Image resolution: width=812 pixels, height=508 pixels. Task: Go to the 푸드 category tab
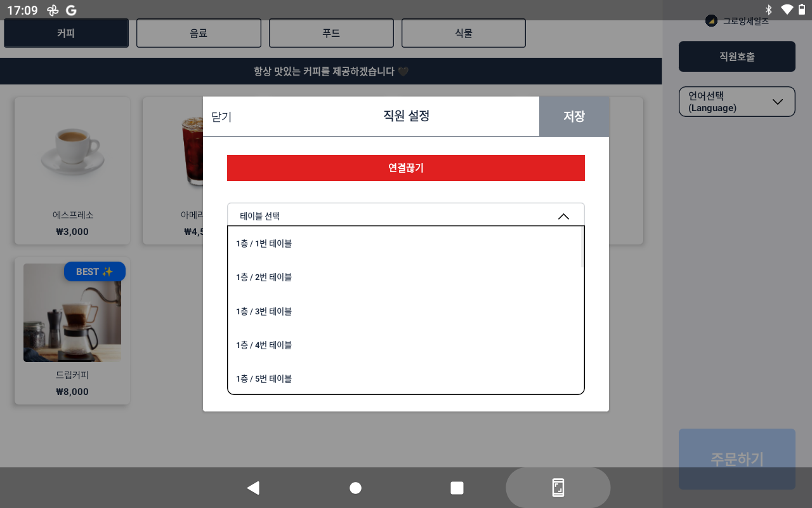(x=331, y=33)
